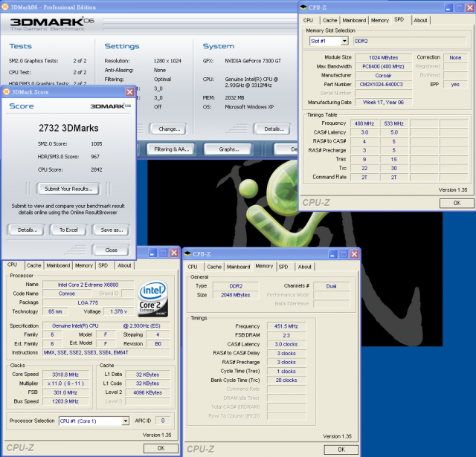Click the CPU Score value 2842

(97, 169)
